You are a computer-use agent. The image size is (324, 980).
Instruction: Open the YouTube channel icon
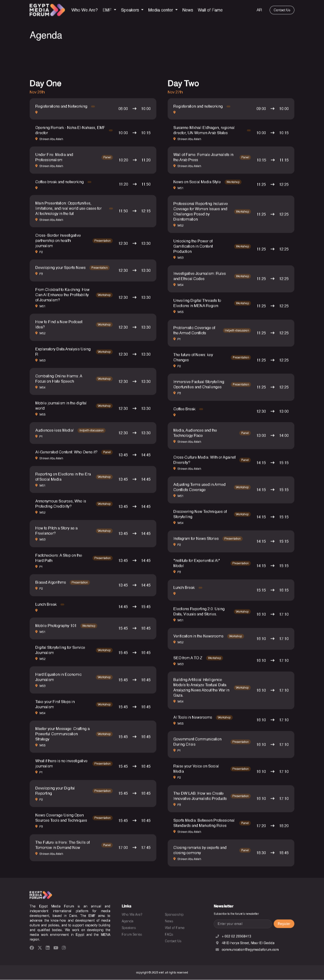56,948
